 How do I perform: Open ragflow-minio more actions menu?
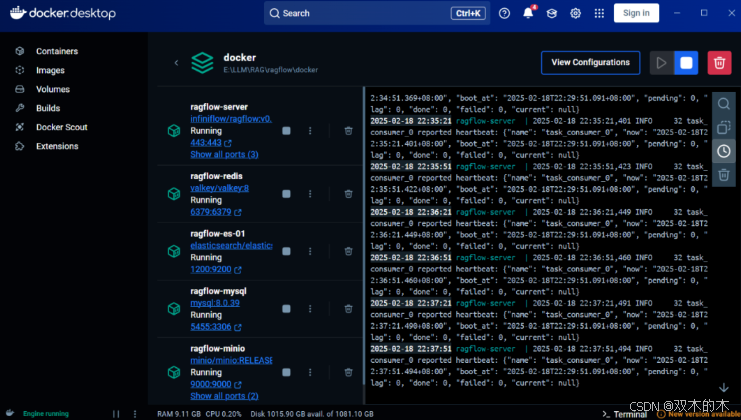pos(310,372)
